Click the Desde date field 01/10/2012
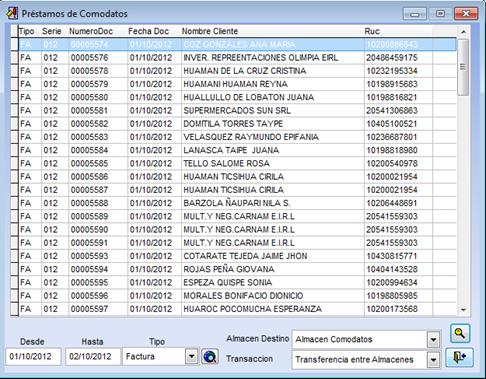This screenshot has height=379, width=486. pos(33,356)
